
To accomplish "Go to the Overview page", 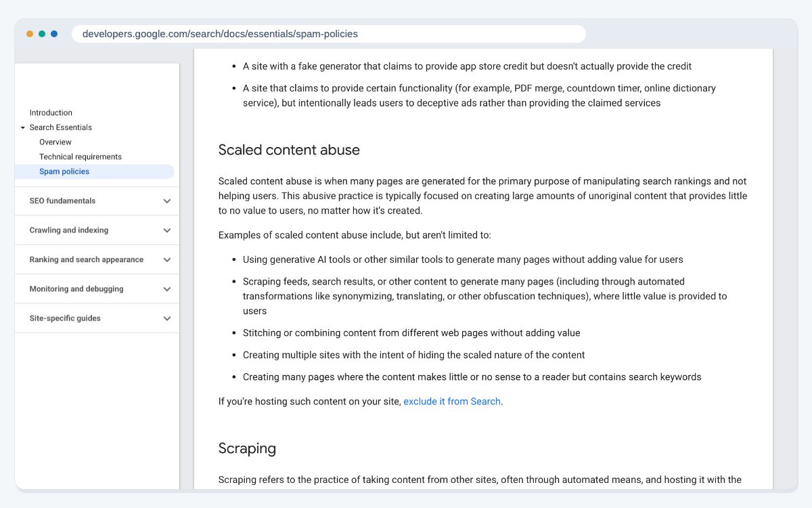I will pos(55,142).
